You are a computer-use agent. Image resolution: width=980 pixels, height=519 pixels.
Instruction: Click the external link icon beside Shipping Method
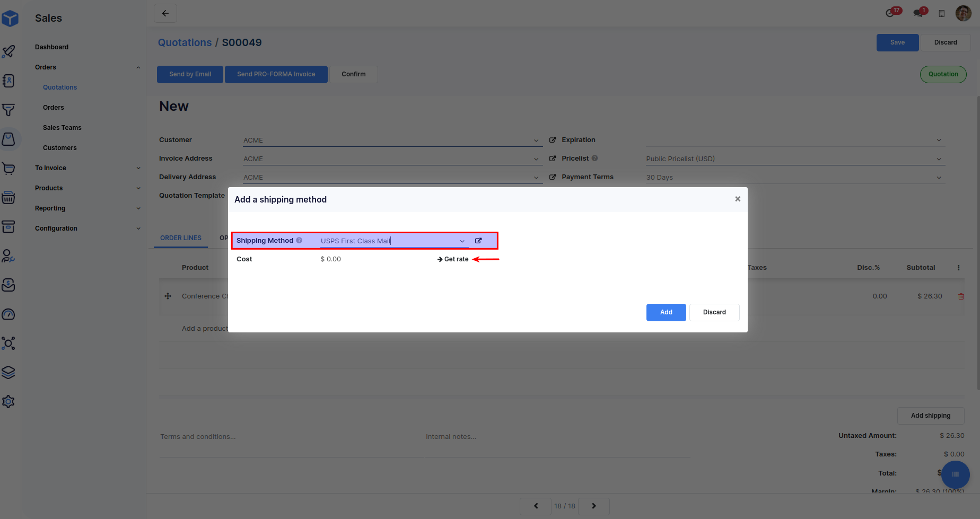(478, 241)
